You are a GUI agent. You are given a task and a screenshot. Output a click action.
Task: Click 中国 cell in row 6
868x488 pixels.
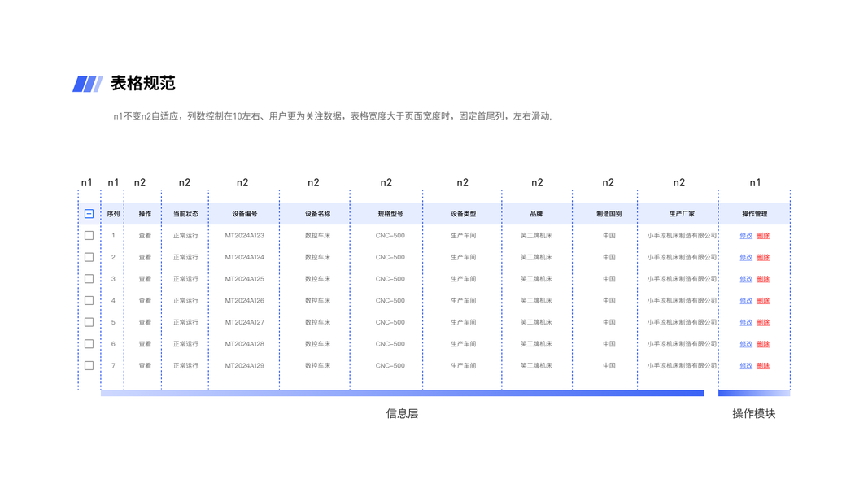(609, 344)
